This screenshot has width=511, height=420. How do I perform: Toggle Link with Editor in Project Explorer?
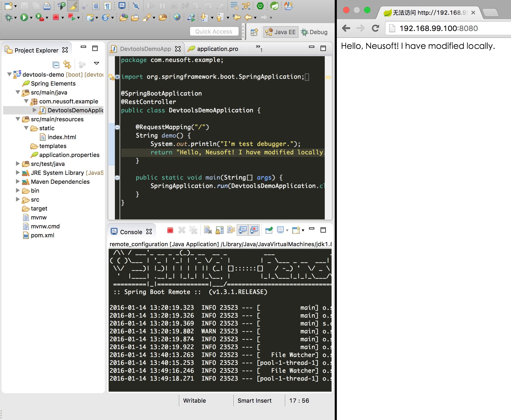(67, 64)
